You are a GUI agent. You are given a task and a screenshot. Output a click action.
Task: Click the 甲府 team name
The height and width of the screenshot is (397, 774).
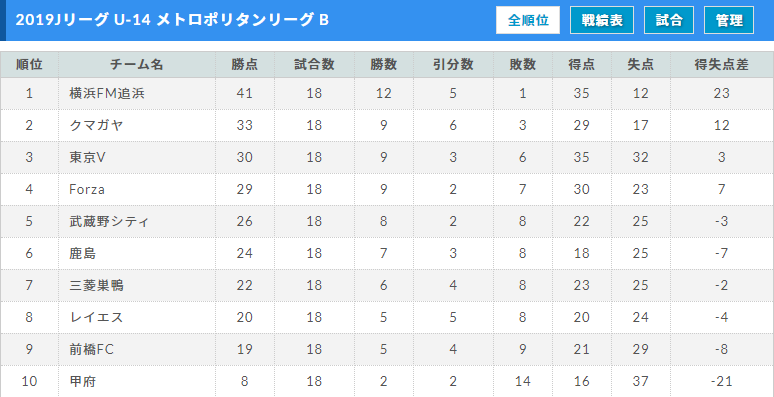tap(83, 382)
